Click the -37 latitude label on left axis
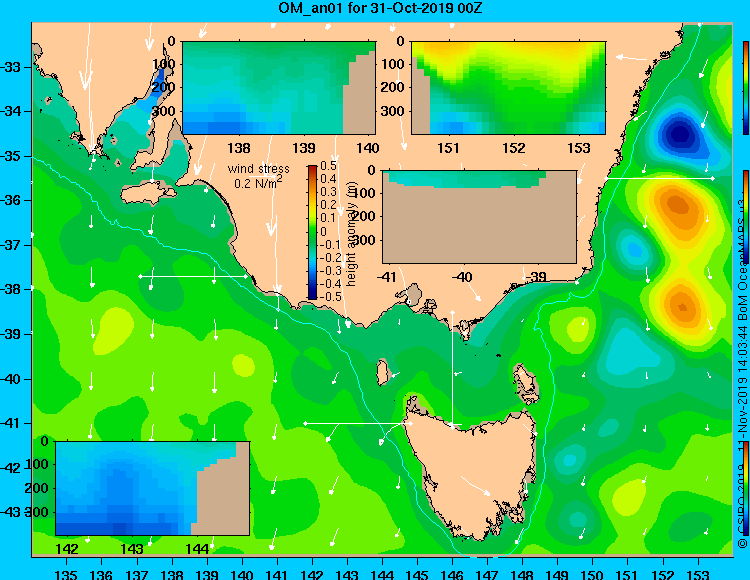Image resolution: width=750 pixels, height=580 pixels. 10,245
